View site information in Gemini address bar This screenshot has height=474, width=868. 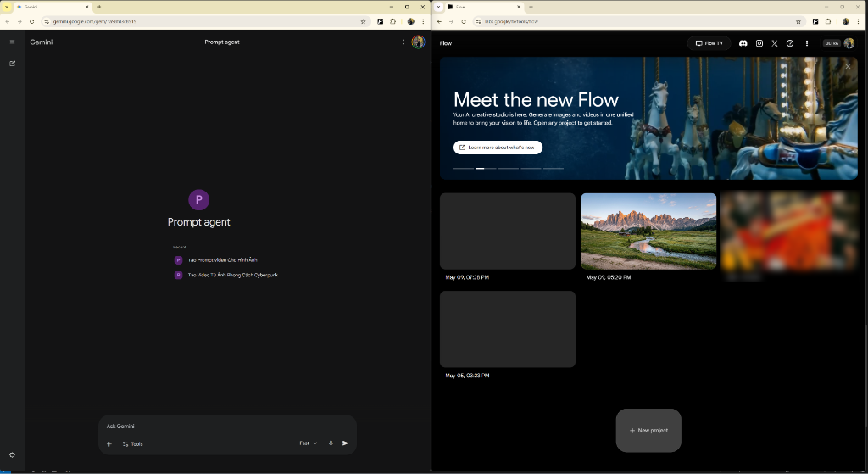47,21
